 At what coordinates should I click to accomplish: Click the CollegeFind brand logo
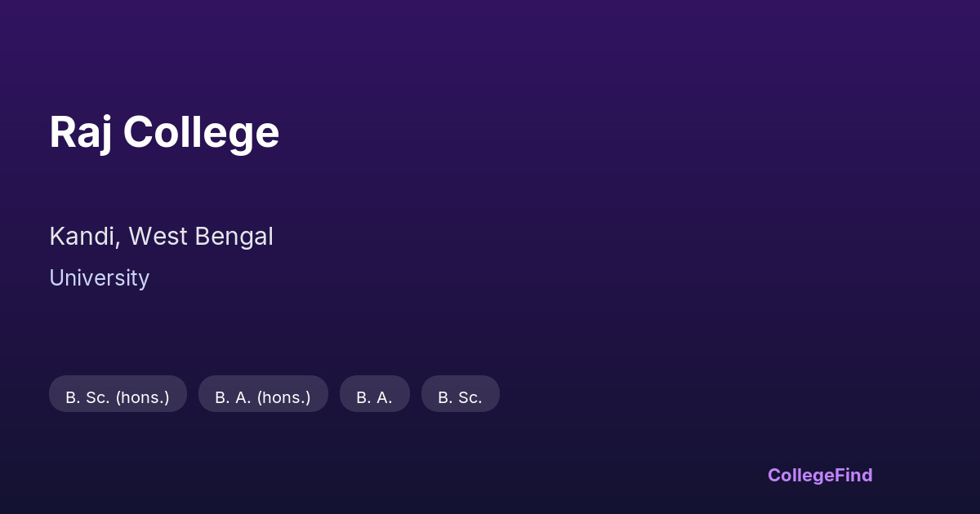pyautogui.click(x=820, y=476)
